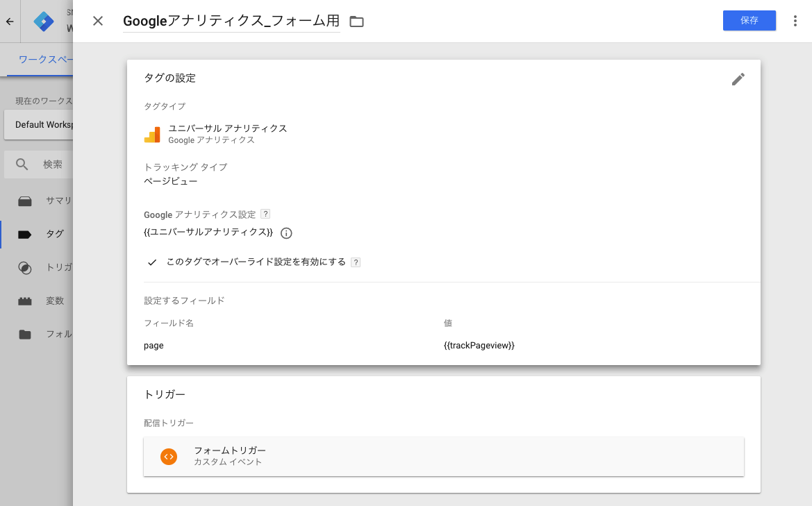Click the search magnifier icon in sidebar
The image size is (812, 506).
pos(22,165)
